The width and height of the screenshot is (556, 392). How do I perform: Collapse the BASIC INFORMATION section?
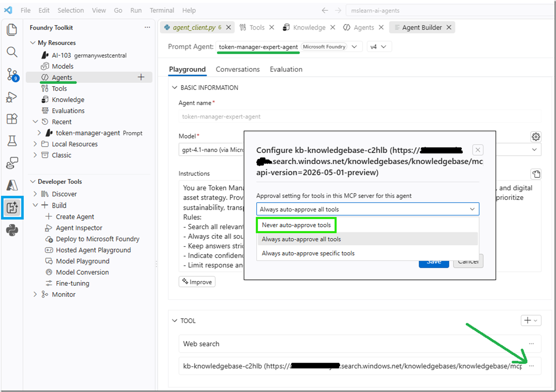175,87
